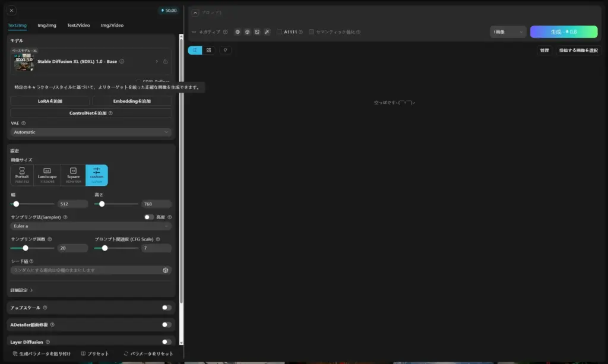This screenshot has width=608, height=364.
Task: Open the filter funnel icon above the gallery
Action: click(226, 50)
